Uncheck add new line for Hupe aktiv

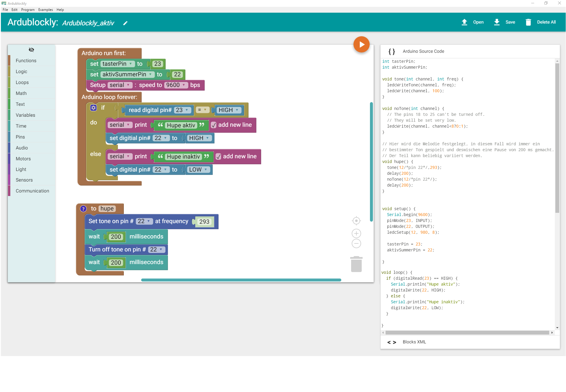(x=214, y=125)
